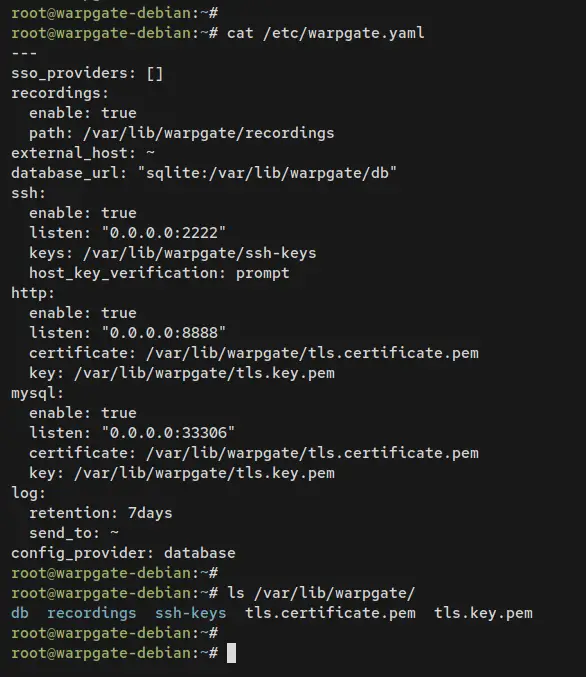Click the 'db' directory in ls output
Image resolution: width=586 pixels, height=677 pixels.
pyautogui.click(x=20, y=613)
